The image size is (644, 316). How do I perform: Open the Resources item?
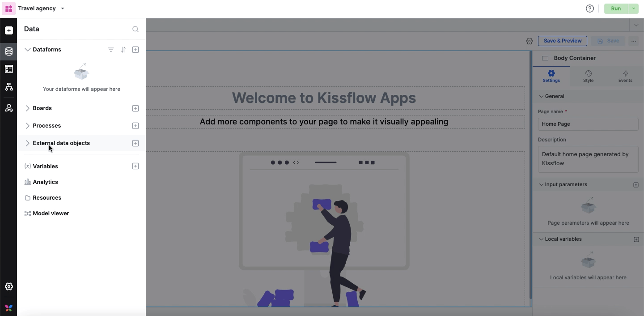point(47,198)
